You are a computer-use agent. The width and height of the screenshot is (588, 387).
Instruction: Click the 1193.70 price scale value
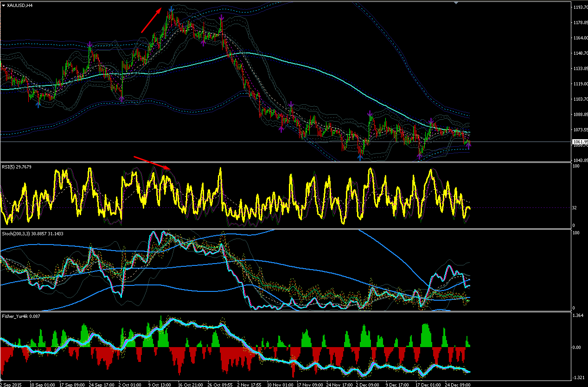point(580,8)
